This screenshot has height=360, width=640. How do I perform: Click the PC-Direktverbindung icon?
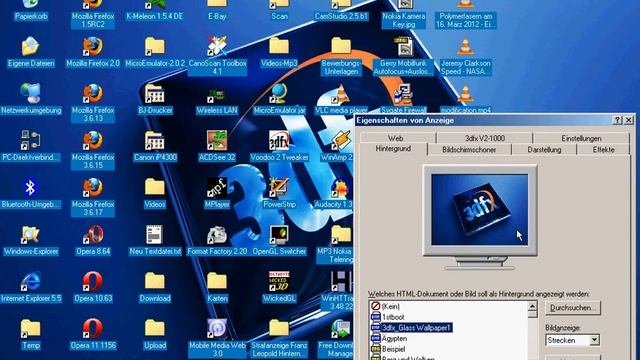click(x=31, y=146)
